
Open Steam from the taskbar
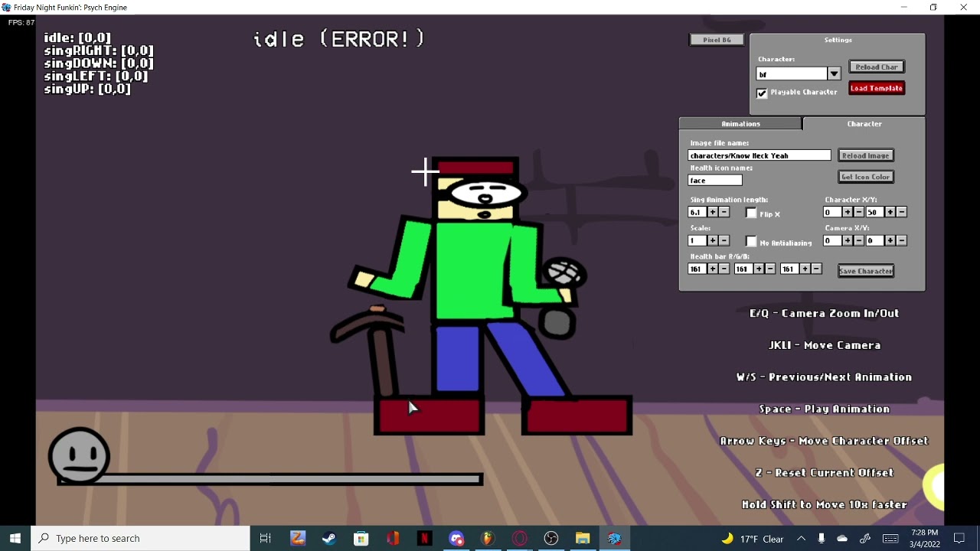[329, 538]
